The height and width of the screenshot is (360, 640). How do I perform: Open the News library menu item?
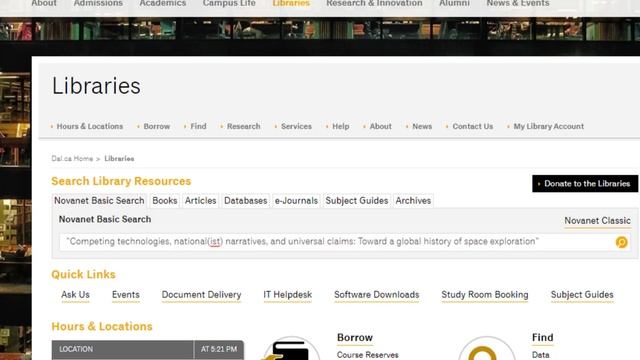click(x=422, y=127)
